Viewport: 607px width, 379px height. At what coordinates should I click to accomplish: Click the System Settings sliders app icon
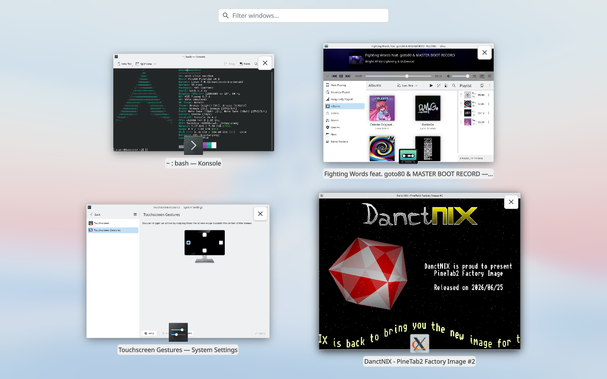click(x=178, y=332)
